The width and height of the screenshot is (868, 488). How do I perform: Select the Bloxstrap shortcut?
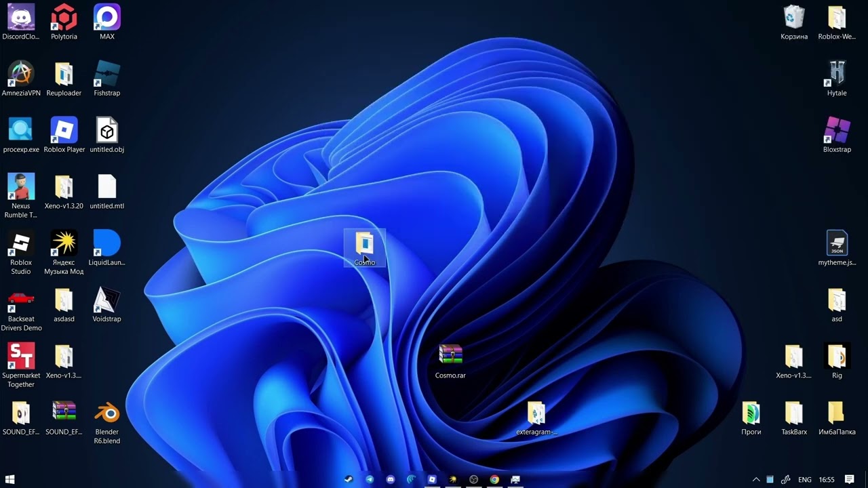pos(837,135)
